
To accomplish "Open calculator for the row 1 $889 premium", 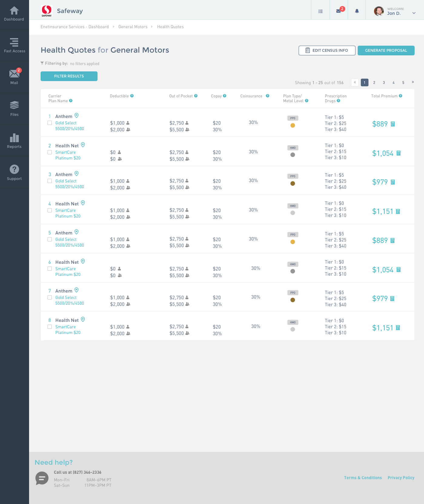I will tap(393, 124).
